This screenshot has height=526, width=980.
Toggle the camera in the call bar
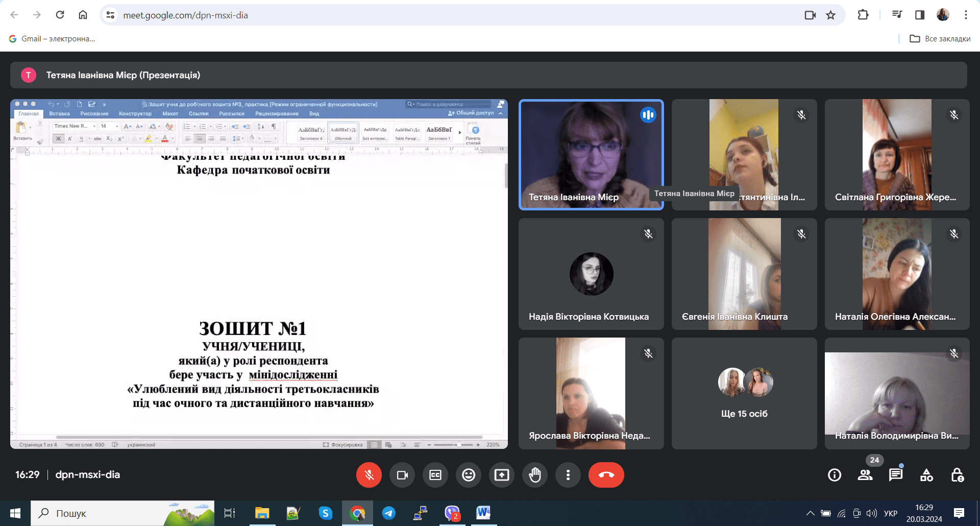coord(402,475)
